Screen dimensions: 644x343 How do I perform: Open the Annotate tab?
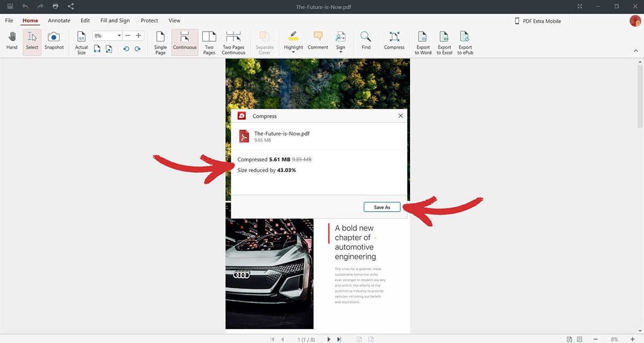point(59,20)
